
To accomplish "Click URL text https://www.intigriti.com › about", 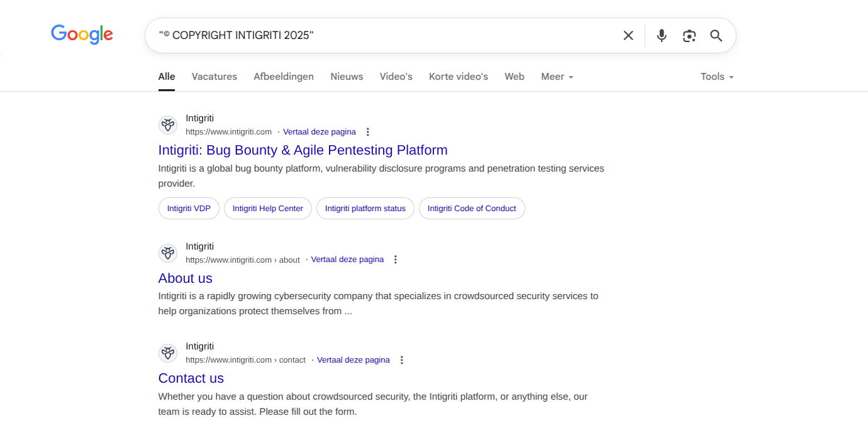I will point(243,260).
